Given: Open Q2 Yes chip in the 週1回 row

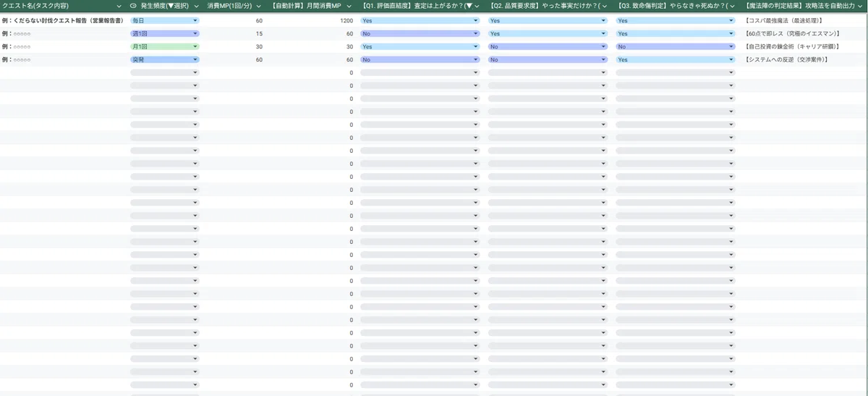Looking at the screenshot, I should [548, 33].
